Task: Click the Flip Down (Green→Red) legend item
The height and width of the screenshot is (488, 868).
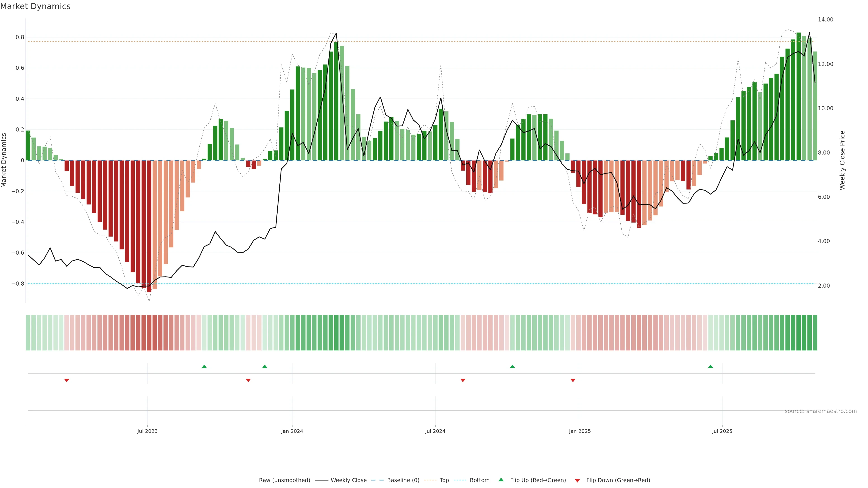Action: 618,480
